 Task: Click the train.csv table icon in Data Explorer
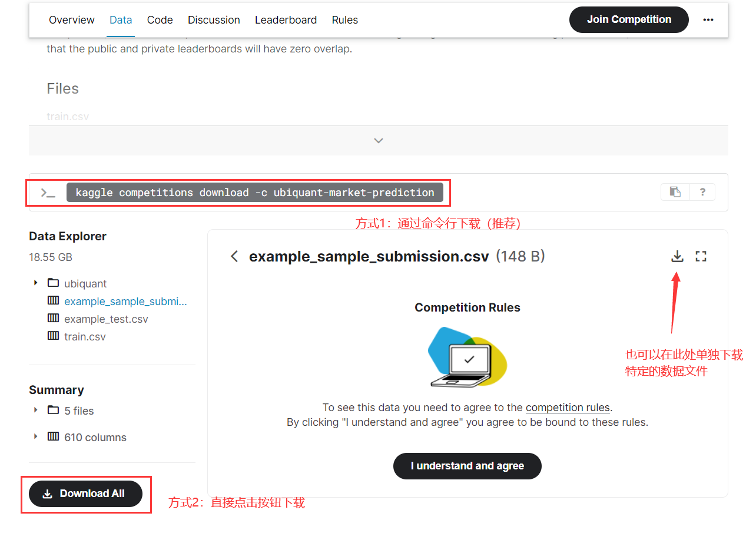(x=52, y=336)
